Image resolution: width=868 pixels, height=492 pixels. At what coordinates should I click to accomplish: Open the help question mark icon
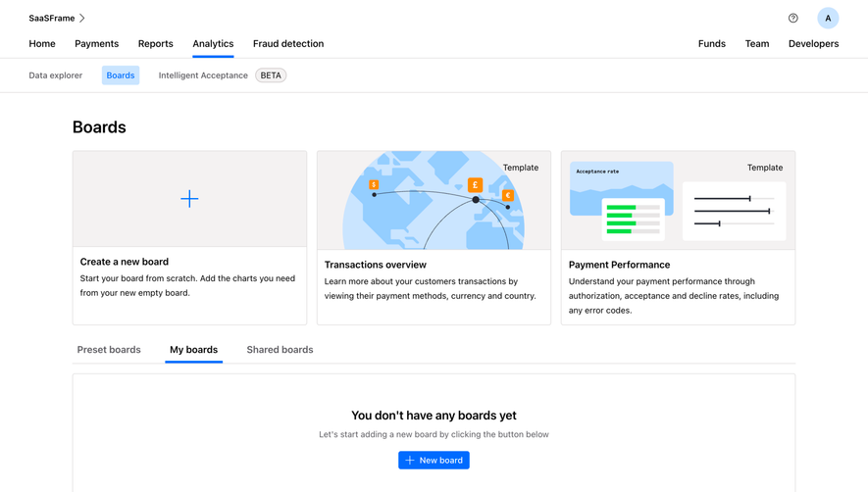792,19
